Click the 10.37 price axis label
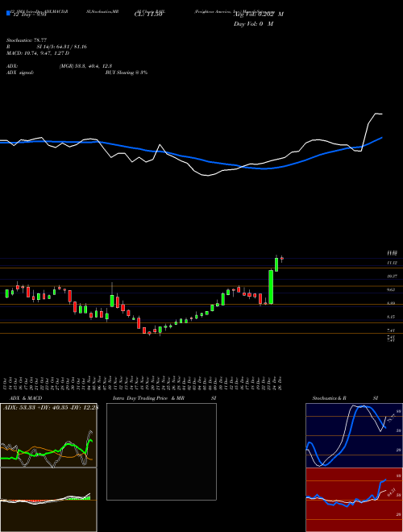This screenshot has width=403, height=532. [x=393, y=276]
